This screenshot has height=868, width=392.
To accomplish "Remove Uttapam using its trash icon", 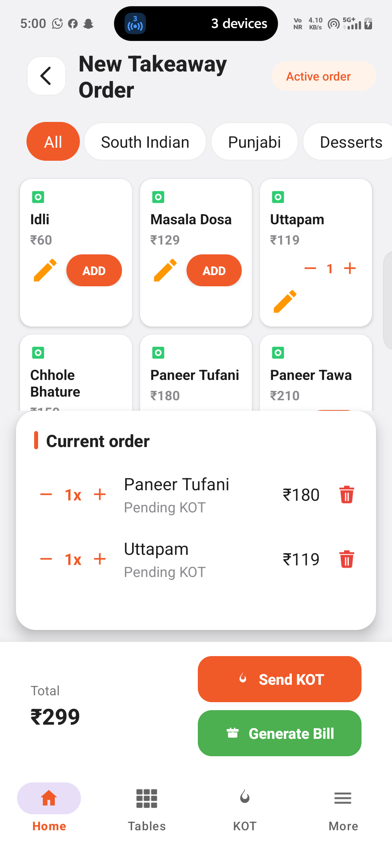I will pyautogui.click(x=347, y=559).
